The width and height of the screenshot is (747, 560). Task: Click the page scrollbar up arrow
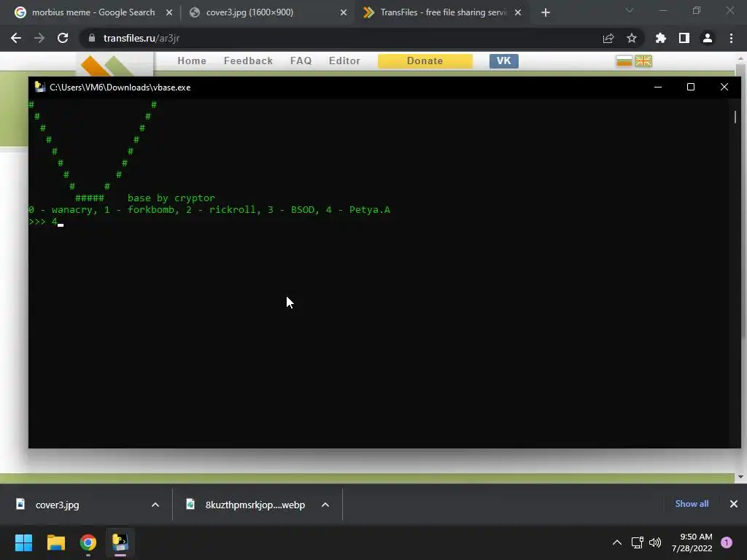[x=740, y=58]
